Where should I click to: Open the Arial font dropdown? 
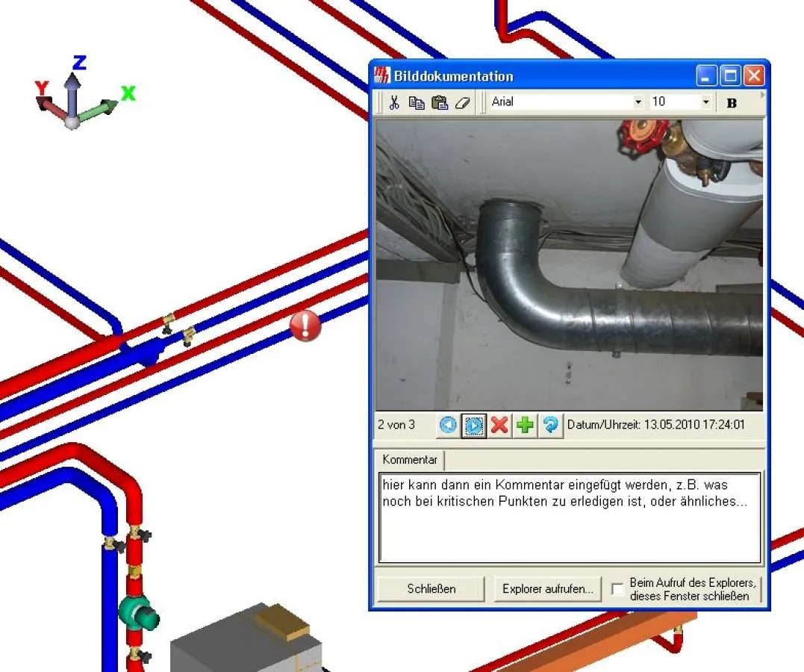click(x=638, y=102)
